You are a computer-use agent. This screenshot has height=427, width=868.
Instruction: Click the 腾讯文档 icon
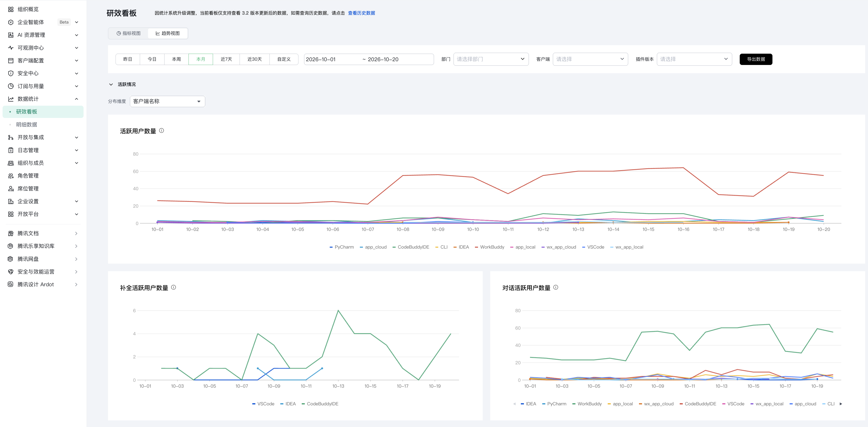tap(11, 234)
